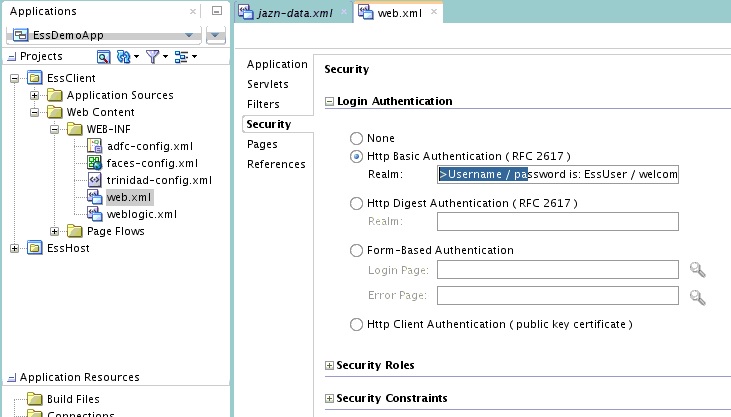This screenshot has width=731, height=417.
Task: Click the refresh icon in Projects toolbar
Action: point(124,57)
